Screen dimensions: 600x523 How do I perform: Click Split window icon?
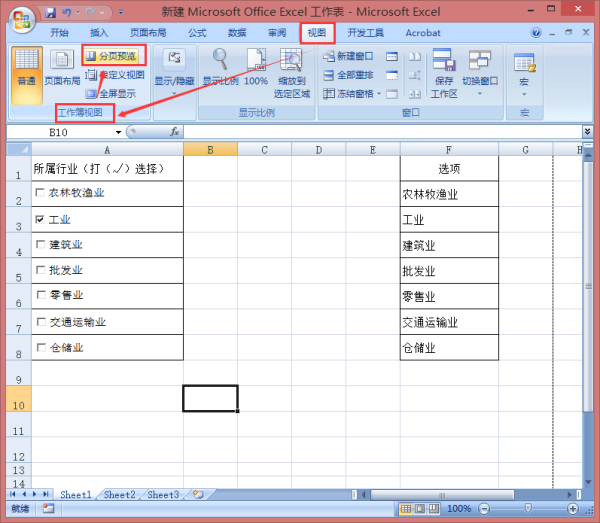click(392, 57)
